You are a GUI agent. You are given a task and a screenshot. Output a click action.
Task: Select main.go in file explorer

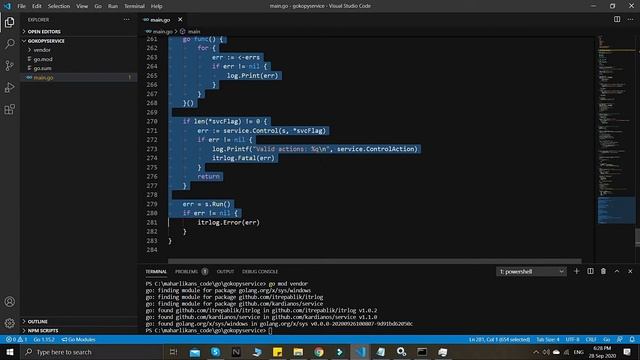(79, 78)
